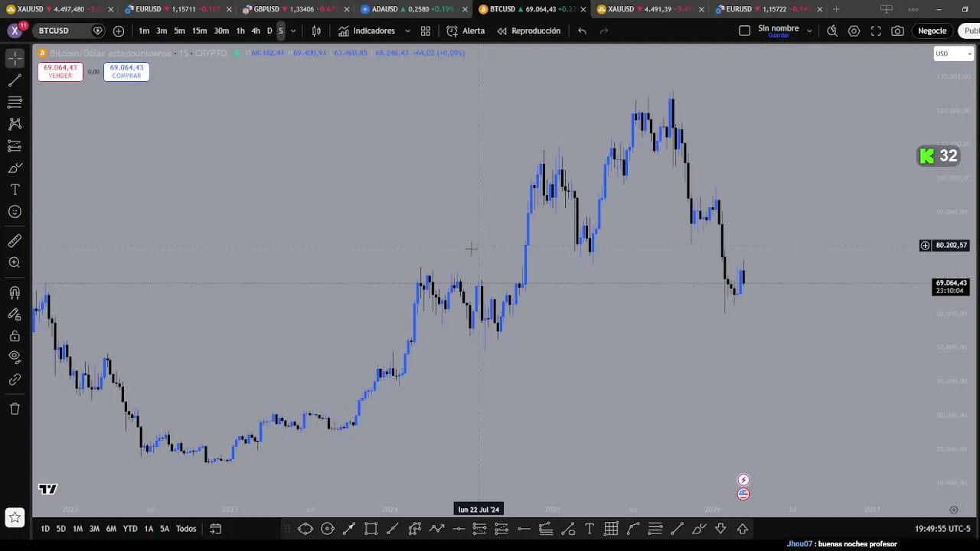Take a chart snapshot with camera
980x551 pixels.
pyautogui.click(x=897, y=31)
